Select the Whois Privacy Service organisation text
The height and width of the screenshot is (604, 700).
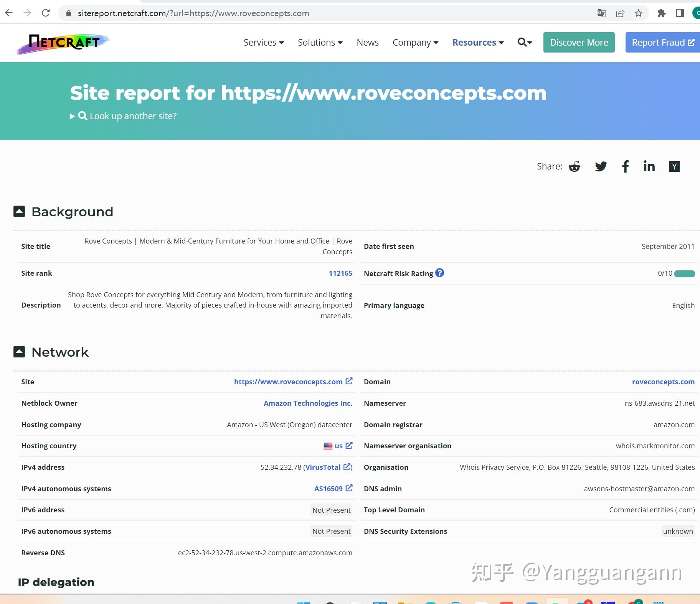coord(577,467)
